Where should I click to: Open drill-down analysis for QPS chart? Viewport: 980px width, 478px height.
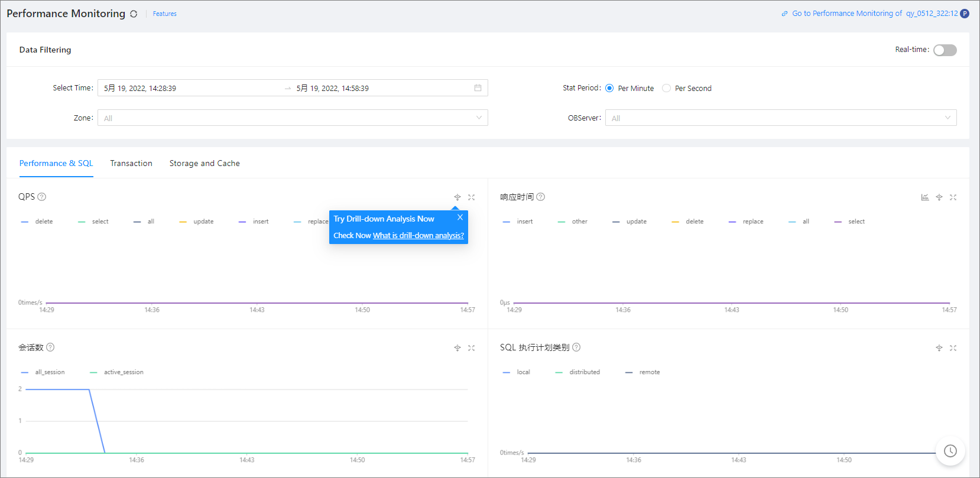tap(457, 197)
